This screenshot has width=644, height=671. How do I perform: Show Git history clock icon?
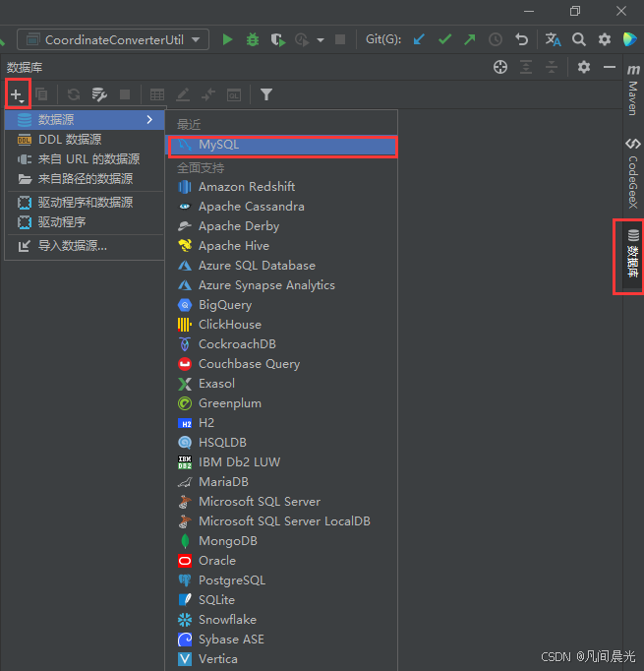(x=496, y=39)
